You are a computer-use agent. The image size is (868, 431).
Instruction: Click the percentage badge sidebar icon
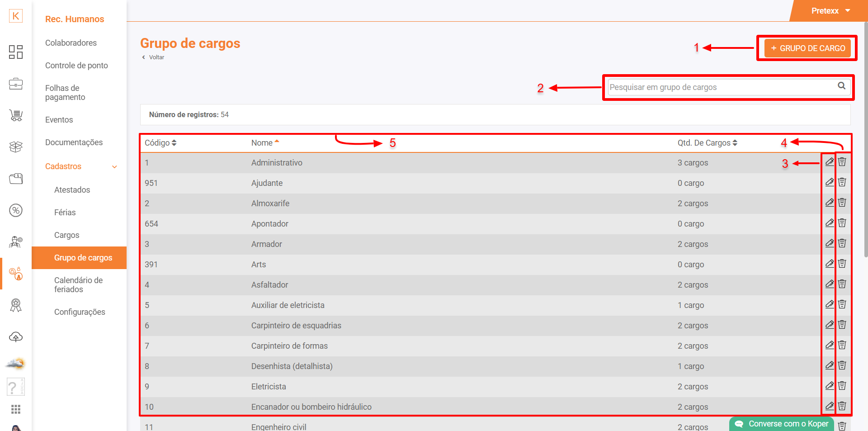pyautogui.click(x=16, y=210)
